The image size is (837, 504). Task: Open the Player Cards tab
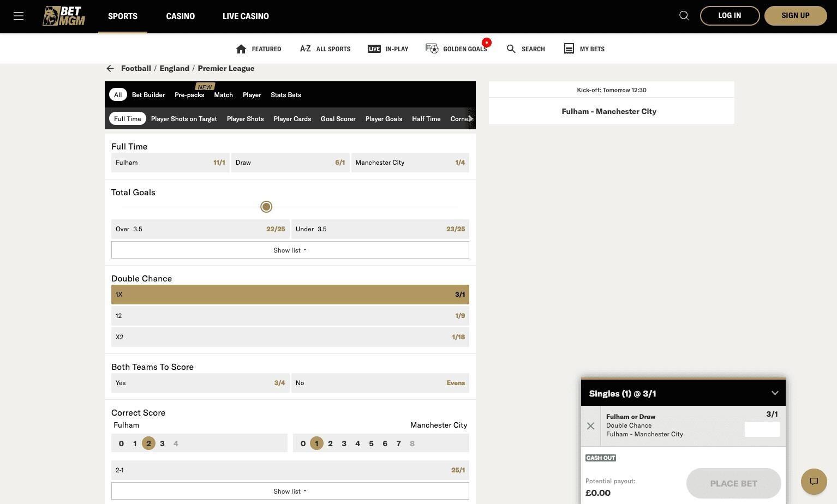[292, 119]
